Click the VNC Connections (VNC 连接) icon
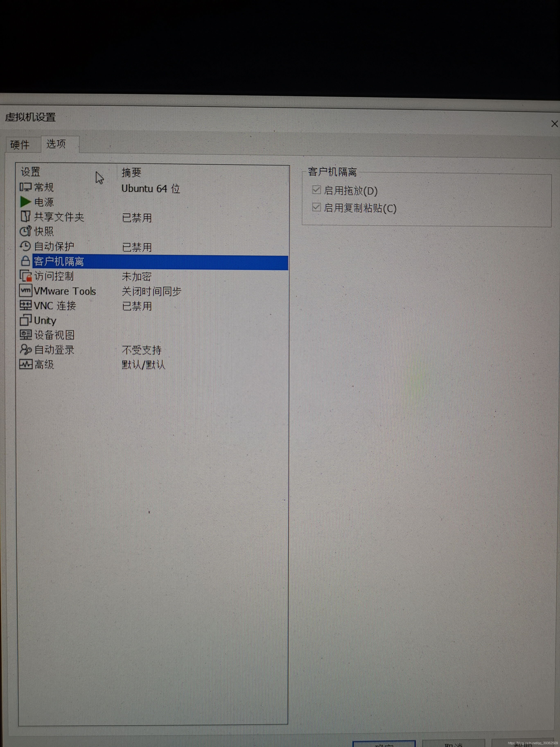 (x=26, y=306)
